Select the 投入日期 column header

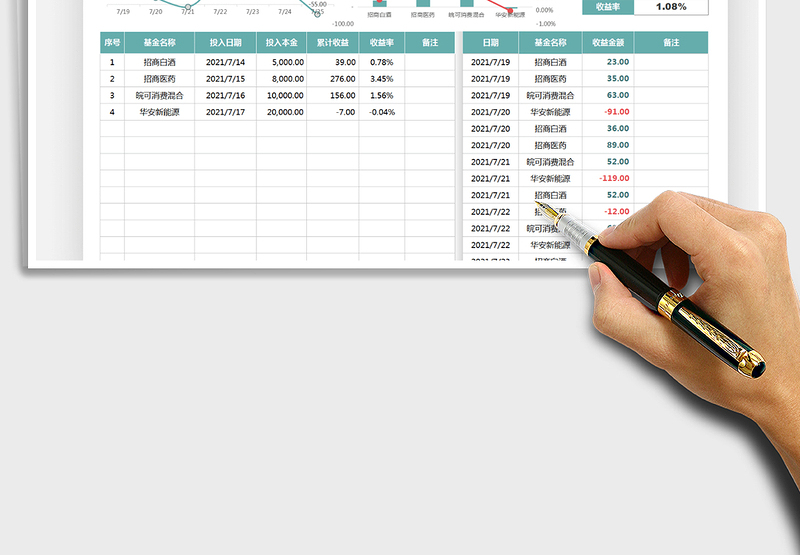(225, 43)
